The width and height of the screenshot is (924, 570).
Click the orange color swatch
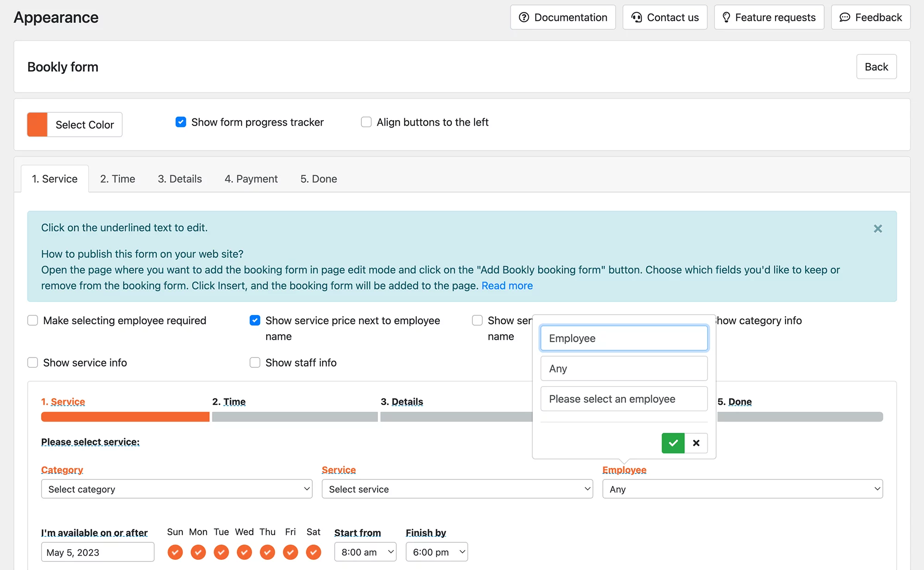click(37, 125)
